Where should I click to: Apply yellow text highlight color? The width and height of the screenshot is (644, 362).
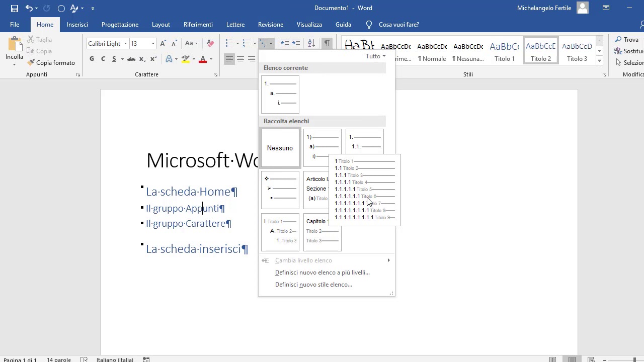point(185,59)
